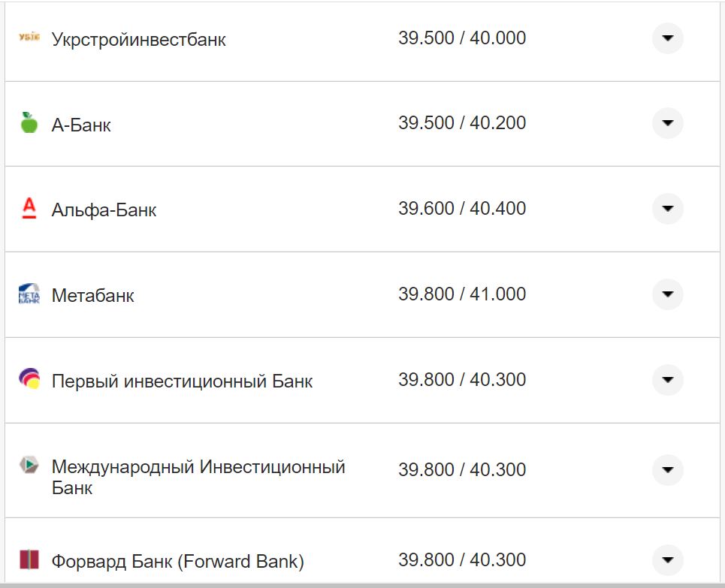Click the green apple А-Банк logo

(27, 123)
